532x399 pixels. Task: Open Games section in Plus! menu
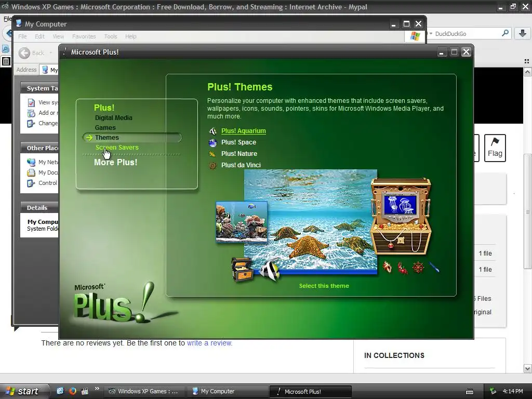point(105,128)
